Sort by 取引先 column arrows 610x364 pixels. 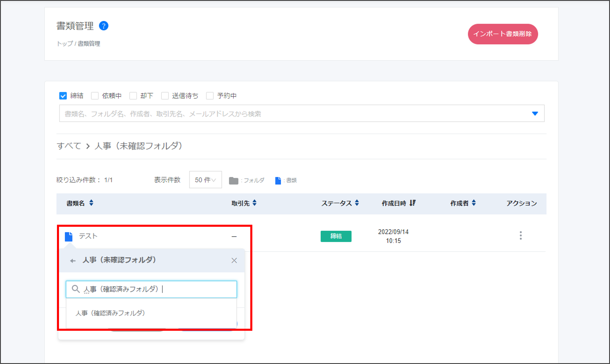(x=254, y=203)
